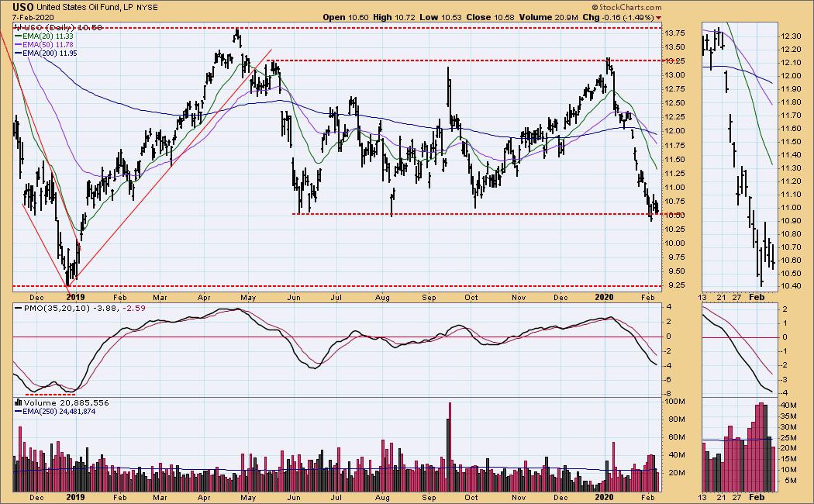This screenshot has height=504, width=814.
Task: Click the 9.75 price axis label
Action: coord(675,257)
